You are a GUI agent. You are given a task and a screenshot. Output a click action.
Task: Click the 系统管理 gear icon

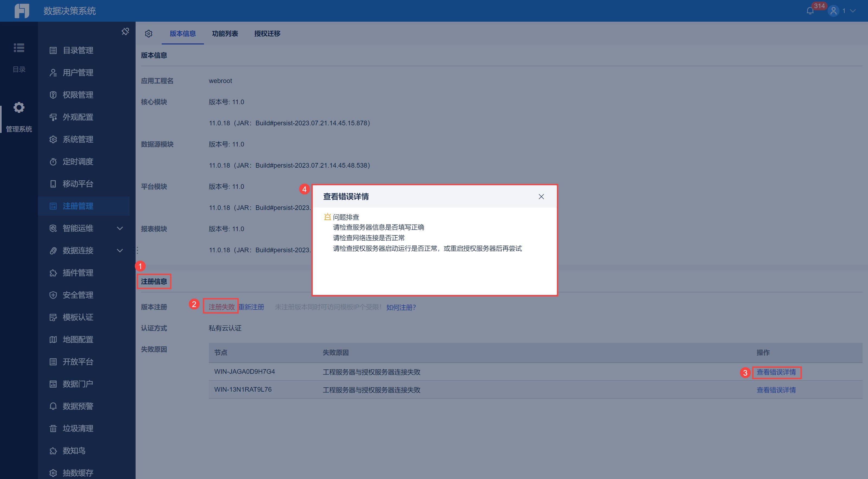click(53, 139)
